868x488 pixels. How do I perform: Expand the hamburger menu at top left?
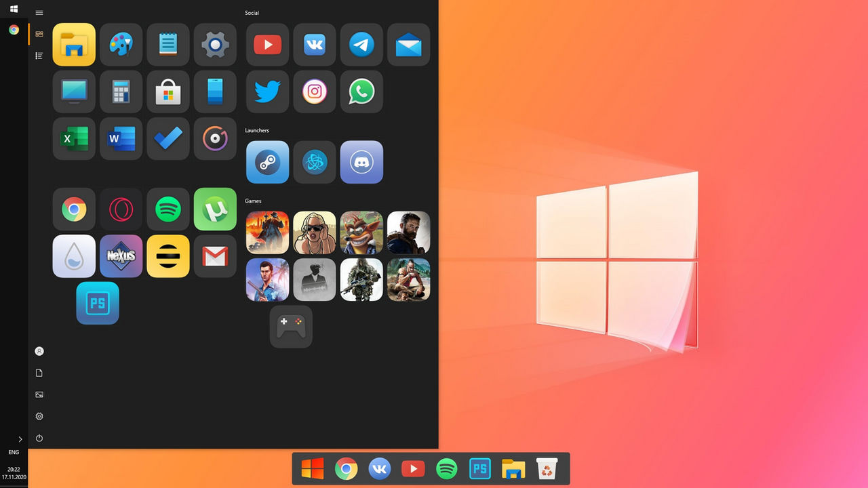pos(39,12)
